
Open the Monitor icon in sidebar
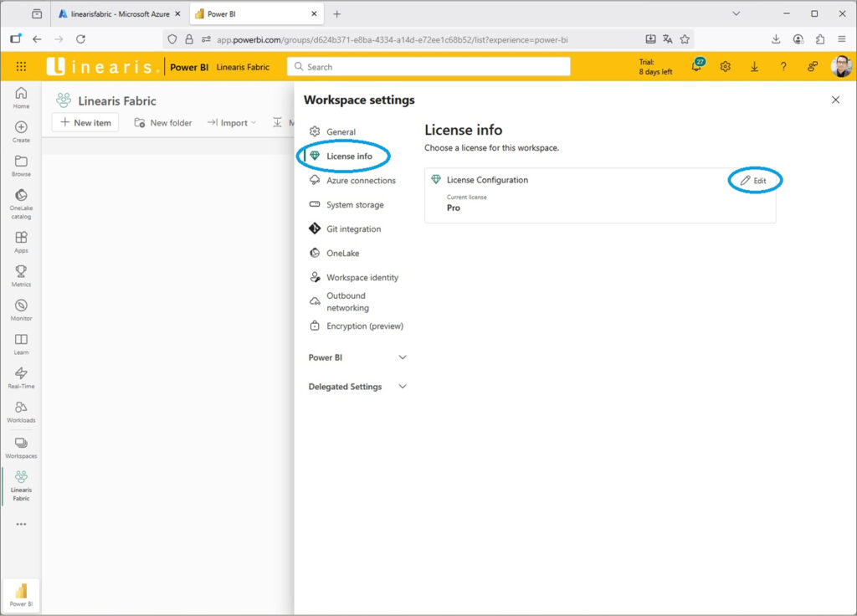click(x=21, y=310)
